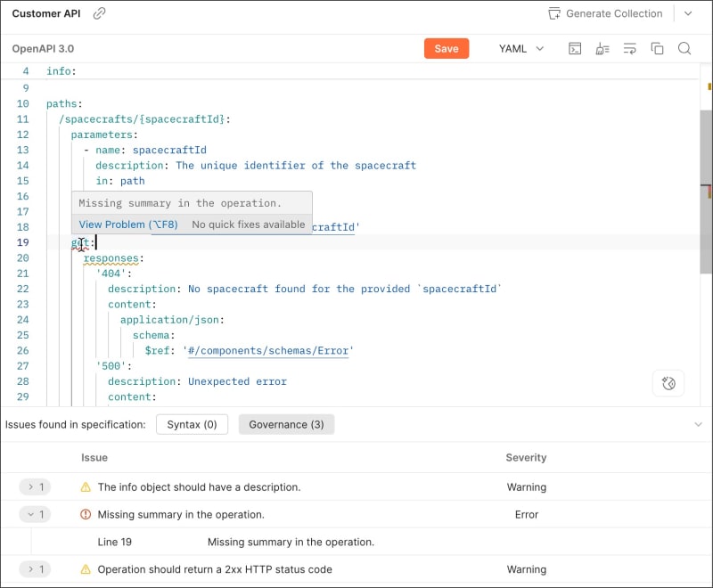Save the API specification
Image resolution: width=713 pixels, height=588 pixels.
click(x=446, y=49)
